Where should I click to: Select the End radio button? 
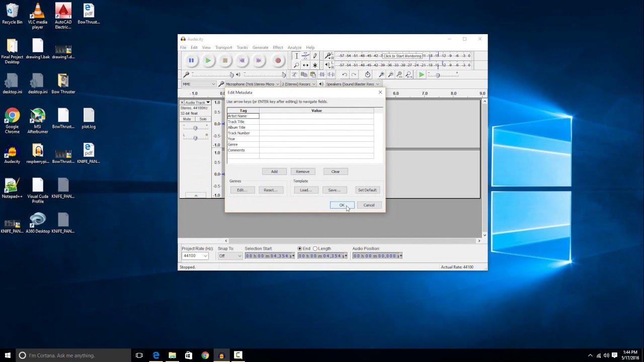(x=300, y=248)
